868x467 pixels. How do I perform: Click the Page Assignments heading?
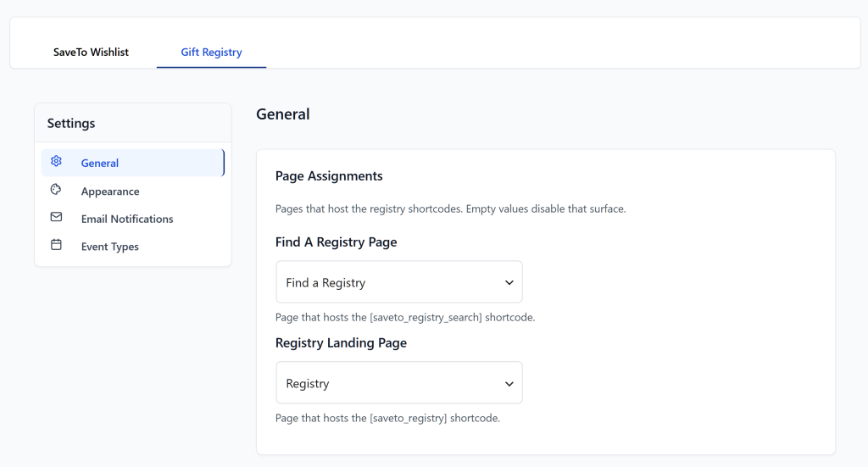329,176
